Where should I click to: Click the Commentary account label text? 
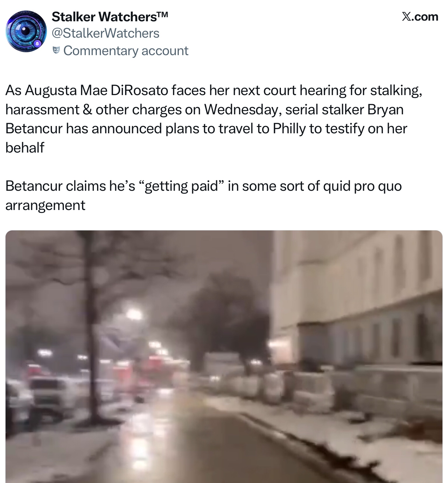point(126,51)
